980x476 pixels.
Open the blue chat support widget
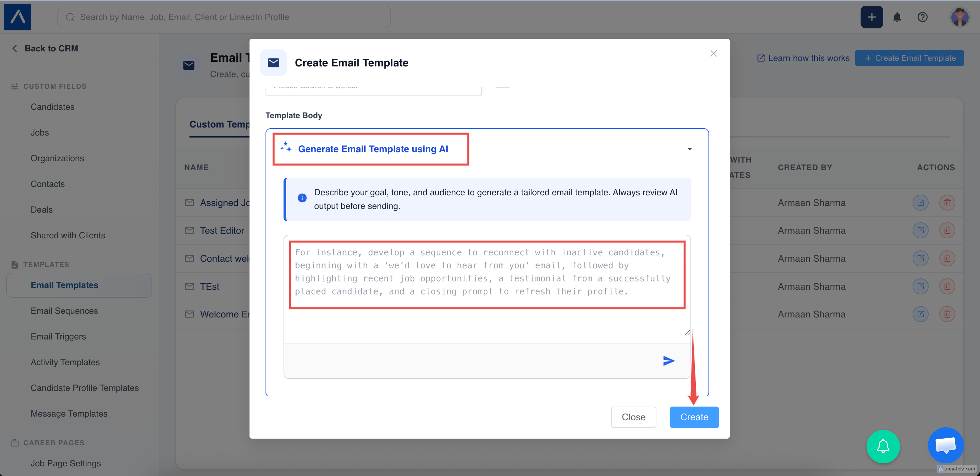point(945,445)
